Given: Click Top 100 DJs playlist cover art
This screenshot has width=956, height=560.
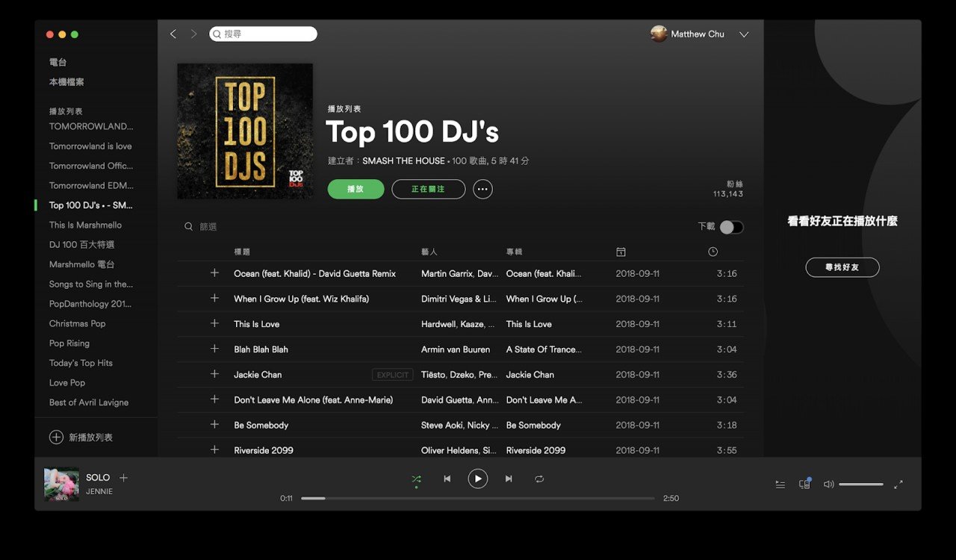Looking at the screenshot, I should coord(245,131).
